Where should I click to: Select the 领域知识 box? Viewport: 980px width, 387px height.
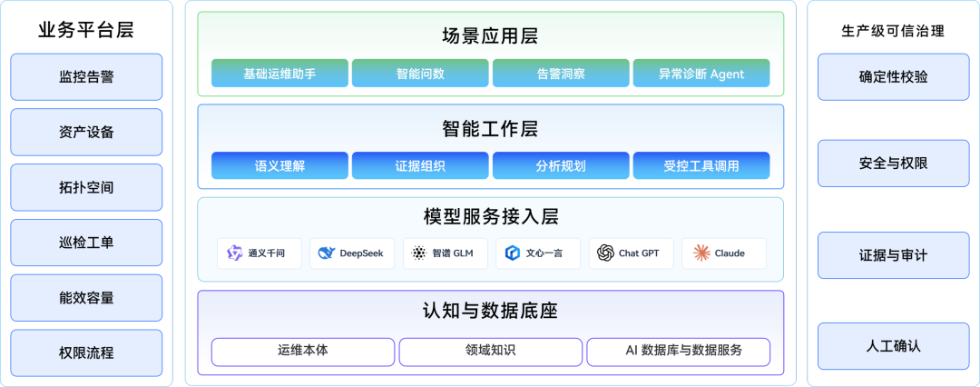coord(491,352)
